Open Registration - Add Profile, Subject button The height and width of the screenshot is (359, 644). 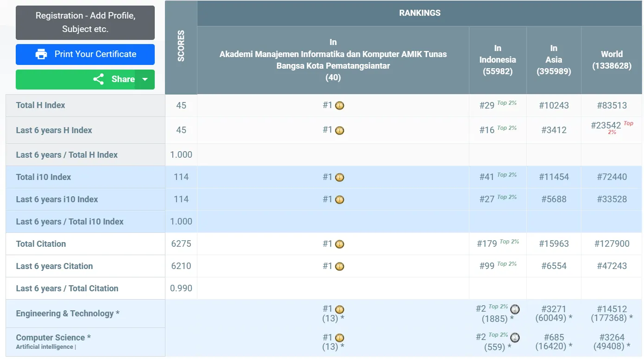[x=85, y=22]
